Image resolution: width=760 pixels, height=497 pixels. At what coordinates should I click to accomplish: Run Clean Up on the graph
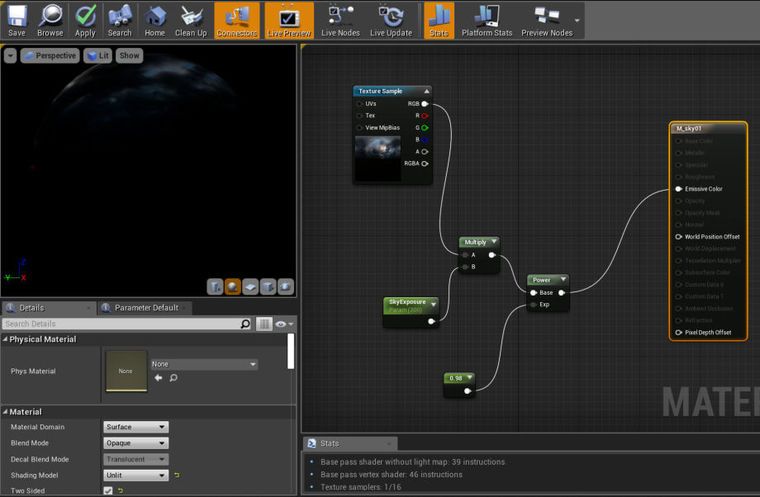(x=190, y=20)
